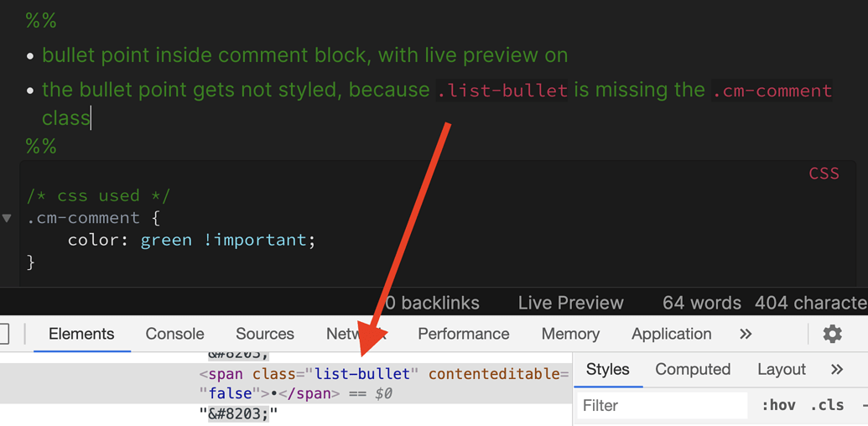Select the Performance tab

463,334
